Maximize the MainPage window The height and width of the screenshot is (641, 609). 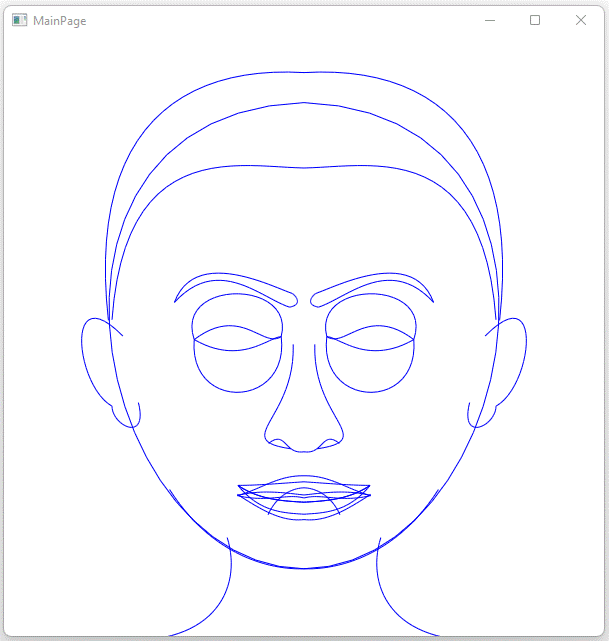(535, 20)
